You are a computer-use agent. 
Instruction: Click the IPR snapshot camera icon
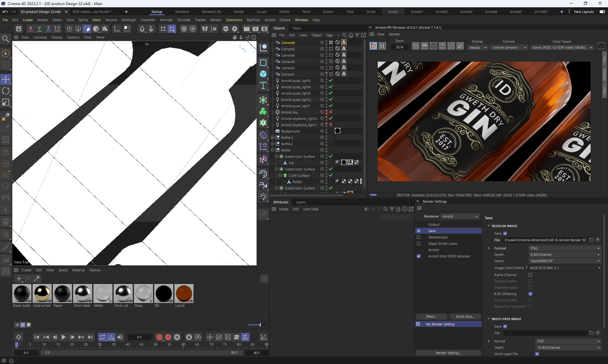coord(601,46)
